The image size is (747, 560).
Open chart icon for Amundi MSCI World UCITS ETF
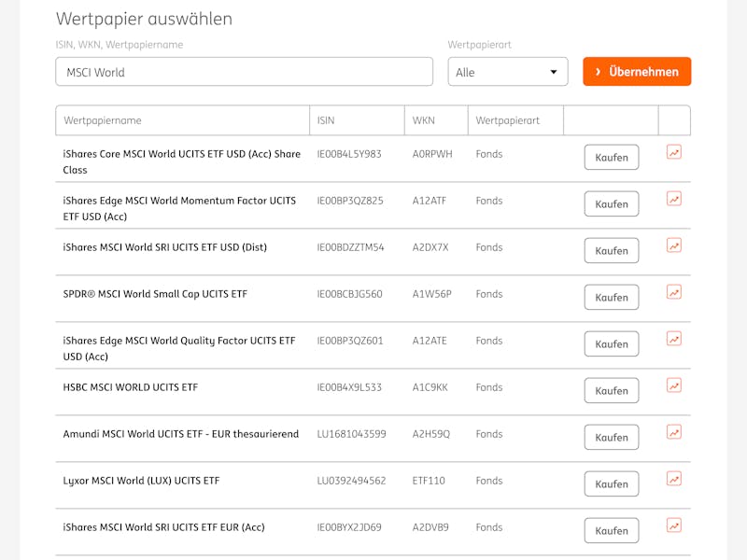[673, 432]
